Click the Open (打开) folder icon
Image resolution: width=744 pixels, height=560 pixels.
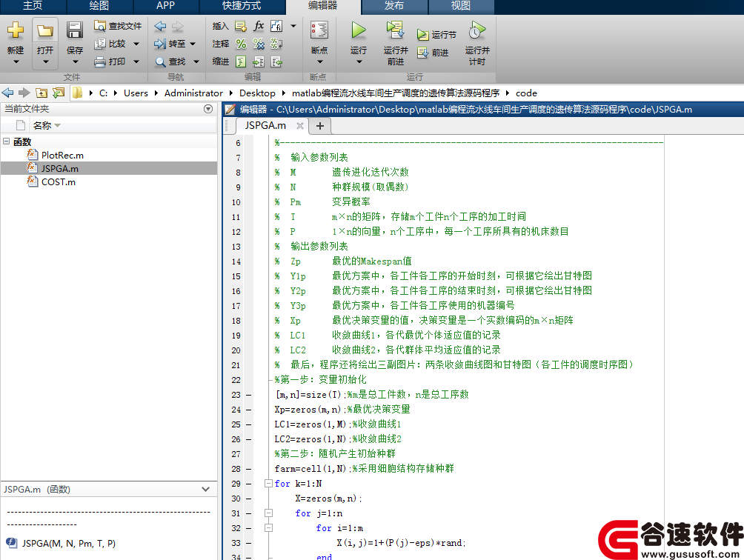[45, 31]
